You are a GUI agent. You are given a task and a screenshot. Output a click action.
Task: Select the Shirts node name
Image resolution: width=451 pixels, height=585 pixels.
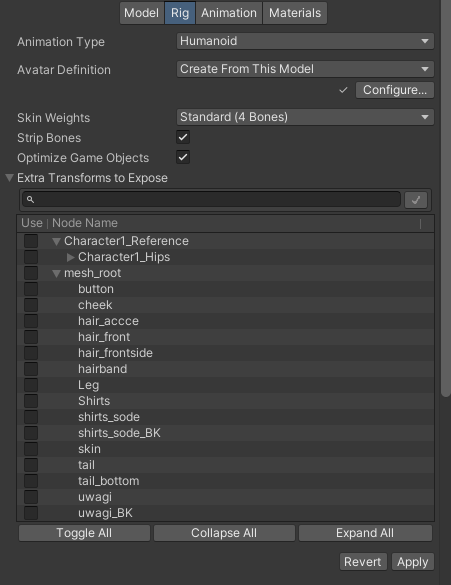click(x=94, y=401)
